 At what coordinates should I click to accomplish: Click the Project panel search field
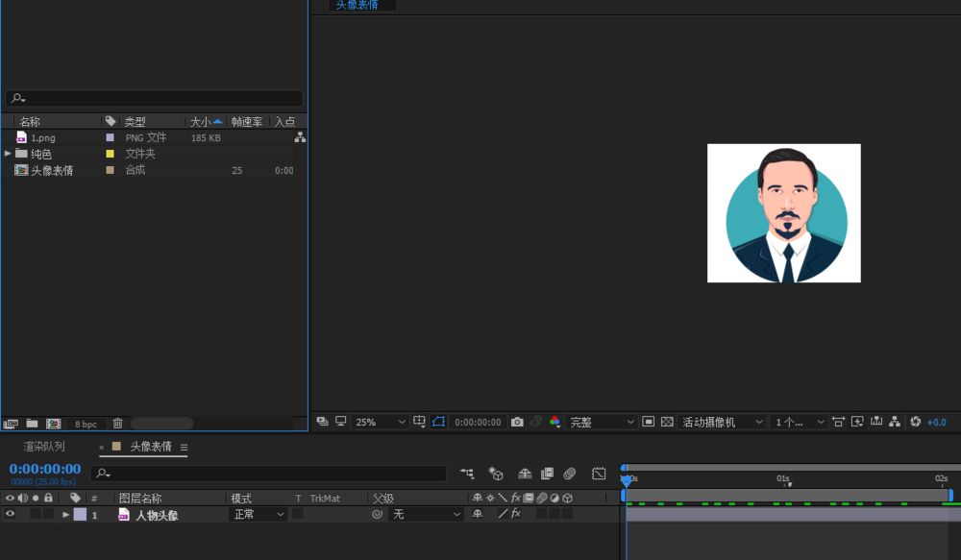click(x=155, y=98)
